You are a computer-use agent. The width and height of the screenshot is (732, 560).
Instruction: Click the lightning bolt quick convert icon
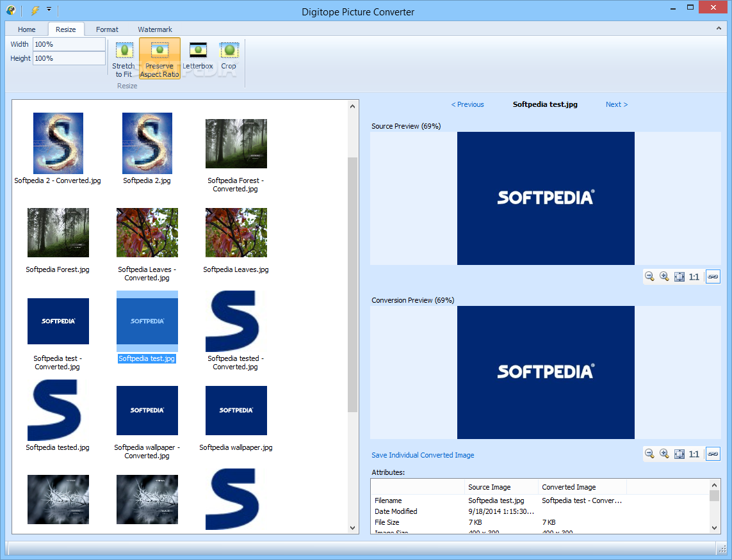(35, 10)
